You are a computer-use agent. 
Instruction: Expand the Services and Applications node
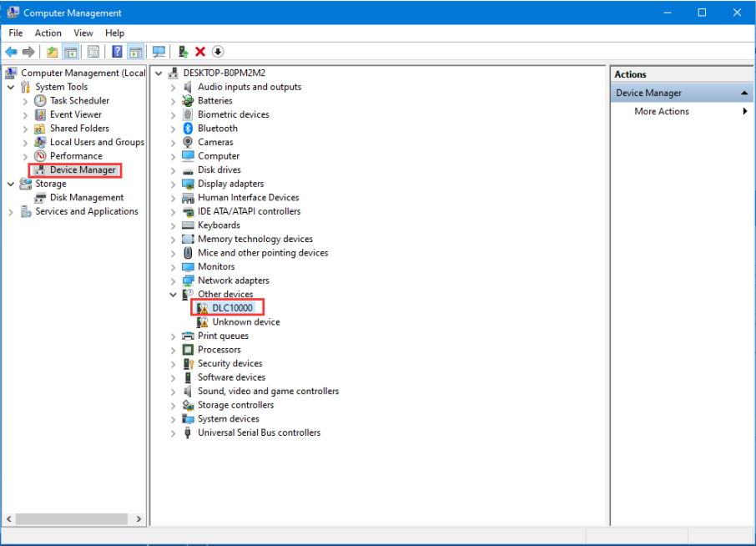[11, 212]
